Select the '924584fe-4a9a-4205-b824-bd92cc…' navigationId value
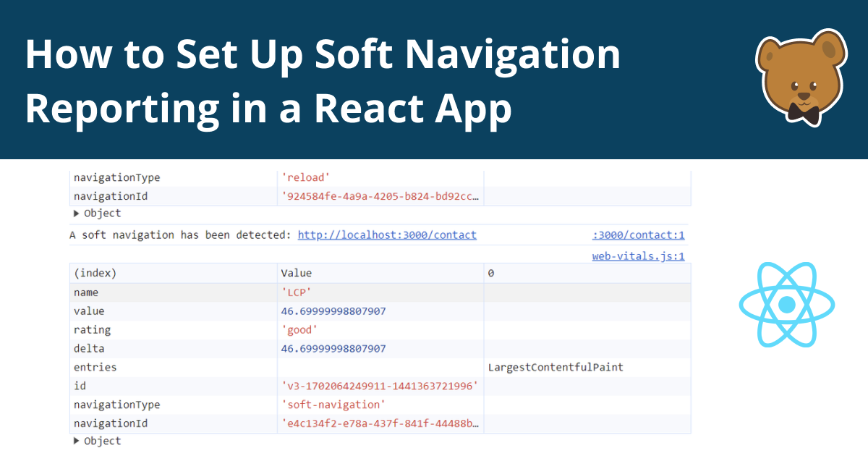The image size is (868, 456). [380, 196]
